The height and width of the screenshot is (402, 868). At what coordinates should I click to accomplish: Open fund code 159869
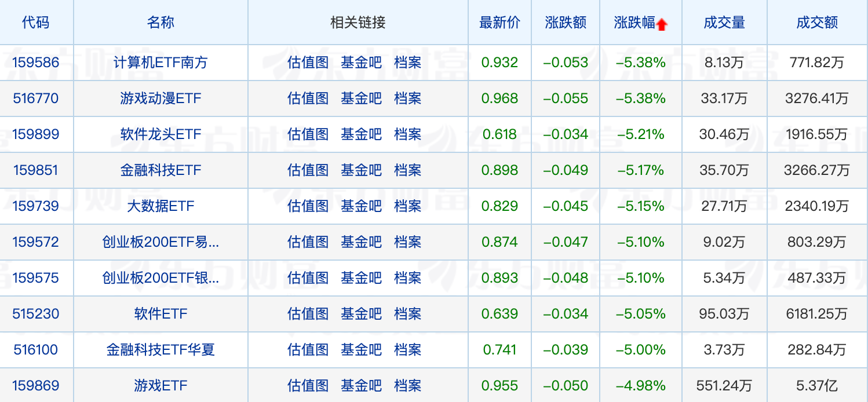tap(36, 386)
